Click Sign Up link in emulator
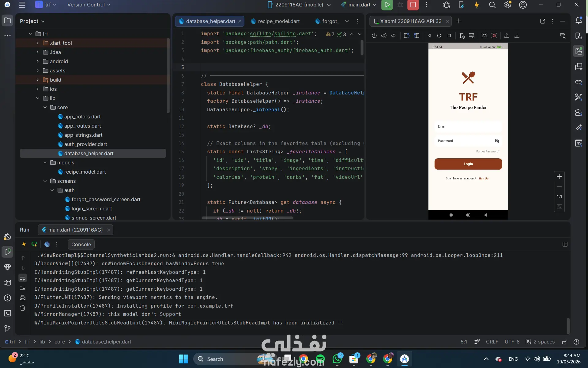The image size is (588, 368). point(483,178)
